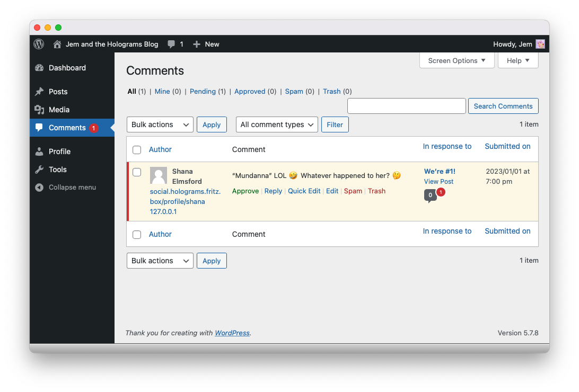Click the Search Comments button
Image resolution: width=579 pixels, height=392 pixels.
(503, 106)
